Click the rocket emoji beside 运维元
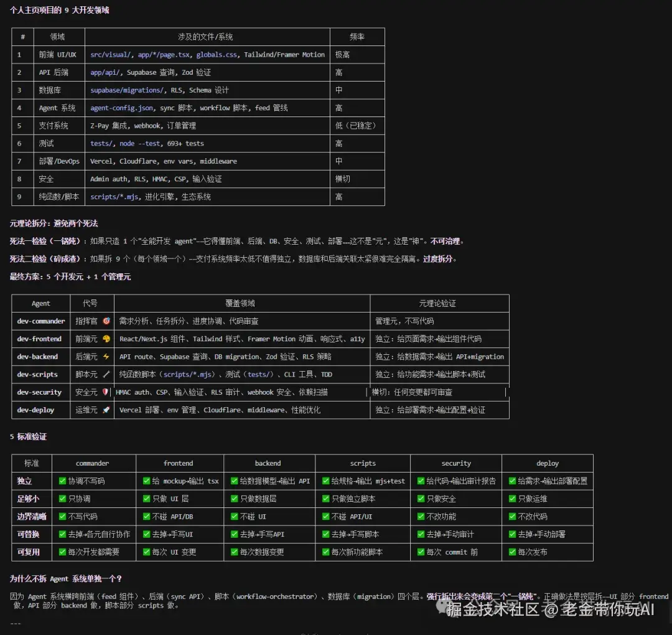 106,410
